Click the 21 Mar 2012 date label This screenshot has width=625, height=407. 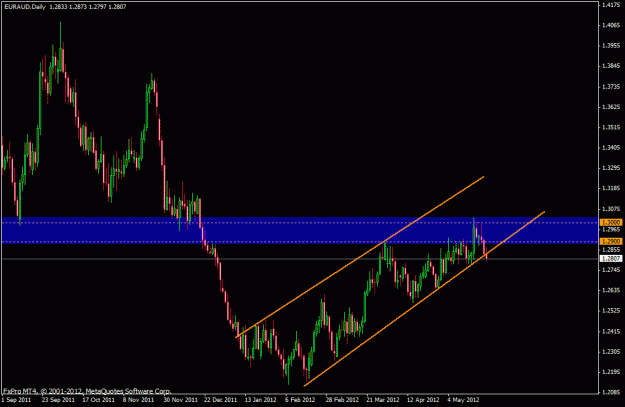[x=383, y=400]
